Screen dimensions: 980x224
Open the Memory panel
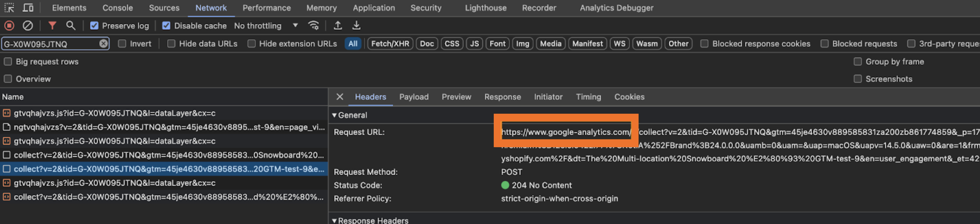(321, 8)
